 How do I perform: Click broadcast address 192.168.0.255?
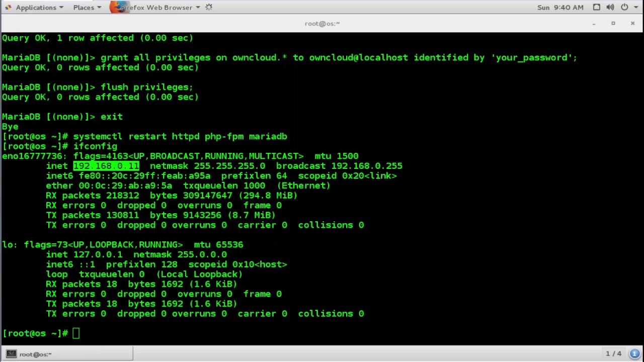(367, 166)
